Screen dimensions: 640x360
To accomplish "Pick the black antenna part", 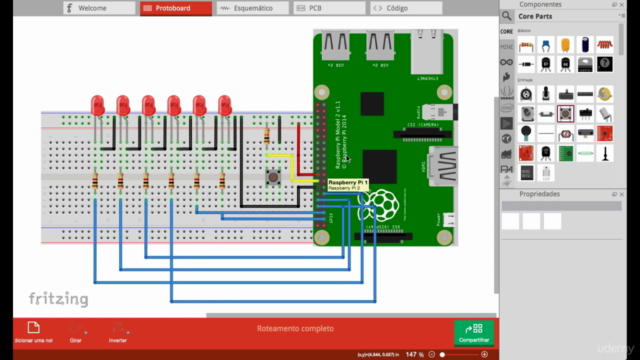I will click(x=605, y=153).
